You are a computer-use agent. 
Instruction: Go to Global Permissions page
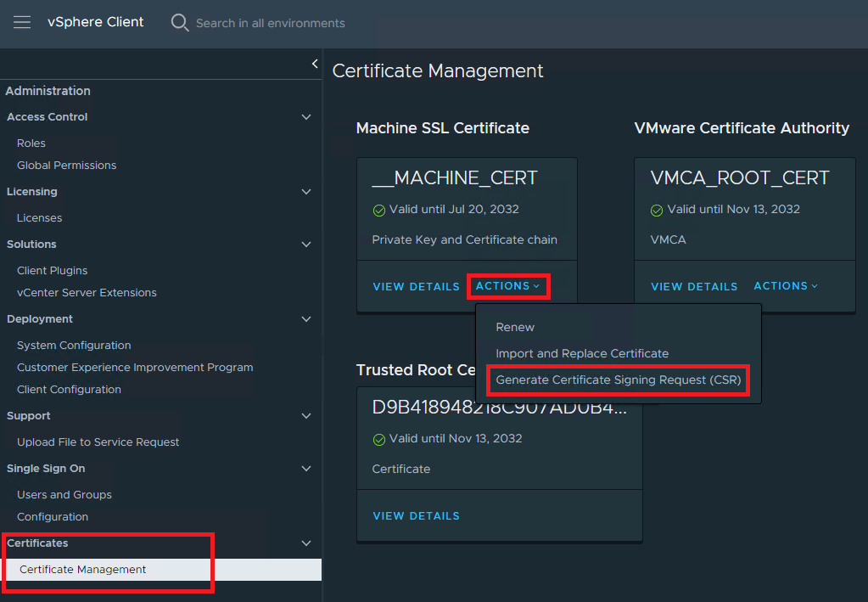click(x=67, y=166)
